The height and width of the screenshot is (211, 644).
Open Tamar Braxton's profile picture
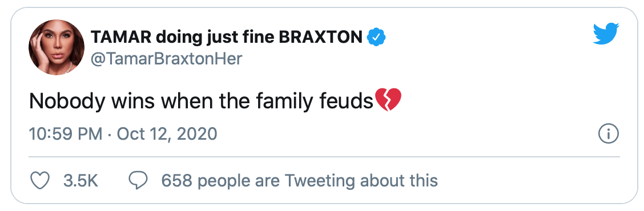(x=57, y=47)
